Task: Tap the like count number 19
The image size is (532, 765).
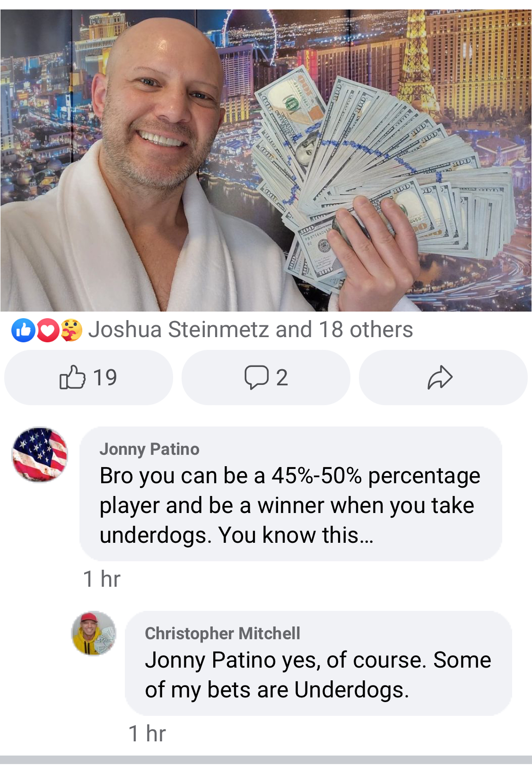Action: 105,377
